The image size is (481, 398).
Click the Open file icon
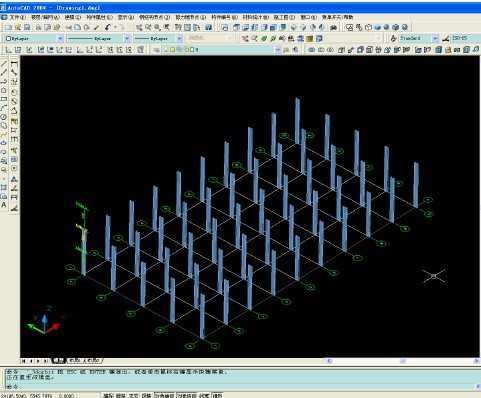18,28
